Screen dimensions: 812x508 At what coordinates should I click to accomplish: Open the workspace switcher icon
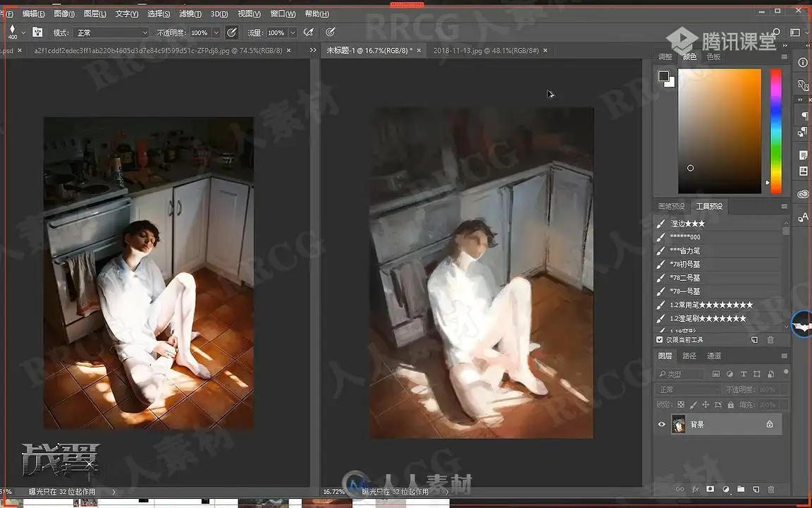coord(795,32)
